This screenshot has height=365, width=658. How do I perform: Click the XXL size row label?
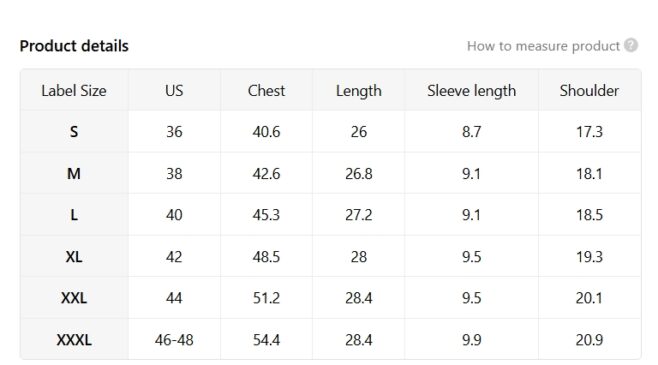74,298
